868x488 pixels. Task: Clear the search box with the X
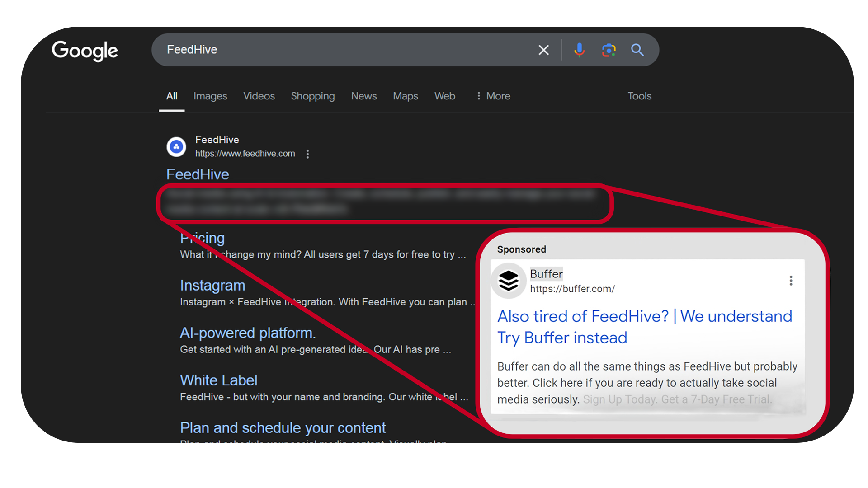(x=544, y=50)
